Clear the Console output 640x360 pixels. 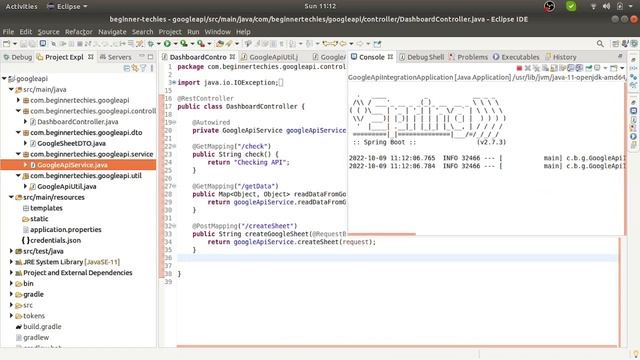[x=545, y=68]
